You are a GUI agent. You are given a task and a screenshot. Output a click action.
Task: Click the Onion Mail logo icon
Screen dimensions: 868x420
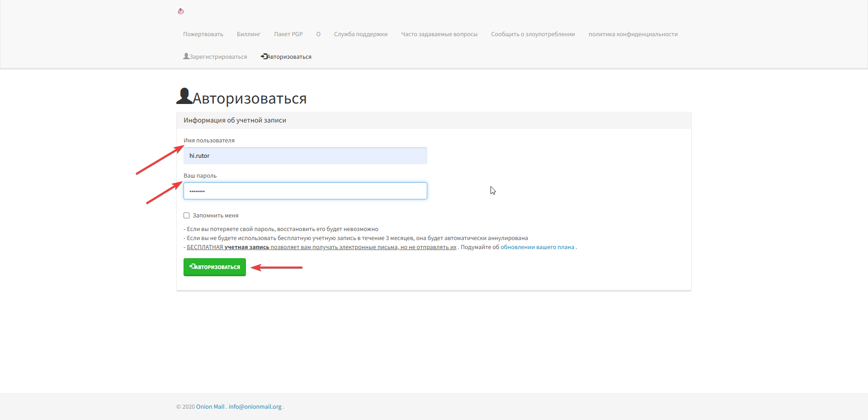pyautogui.click(x=181, y=11)
